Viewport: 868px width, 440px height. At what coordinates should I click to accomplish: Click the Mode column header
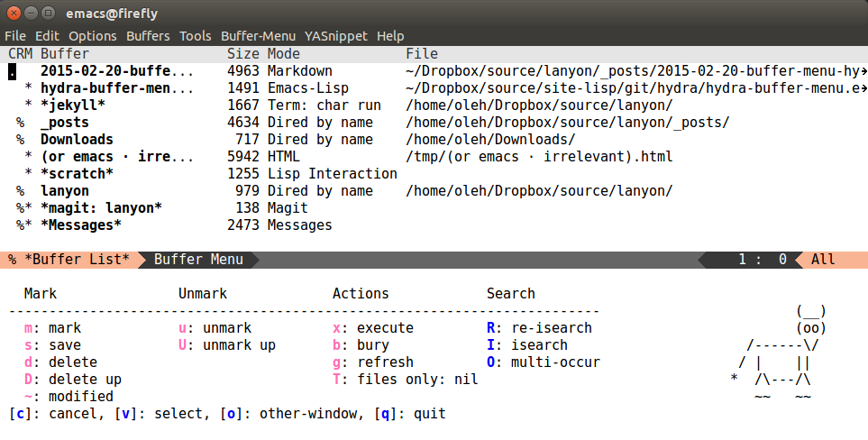pos(283,54)
